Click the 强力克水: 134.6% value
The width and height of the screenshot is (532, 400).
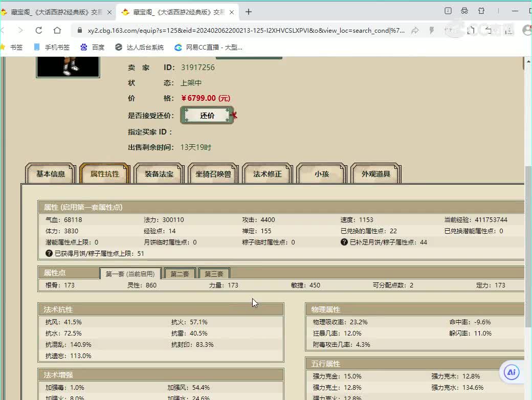457,387
